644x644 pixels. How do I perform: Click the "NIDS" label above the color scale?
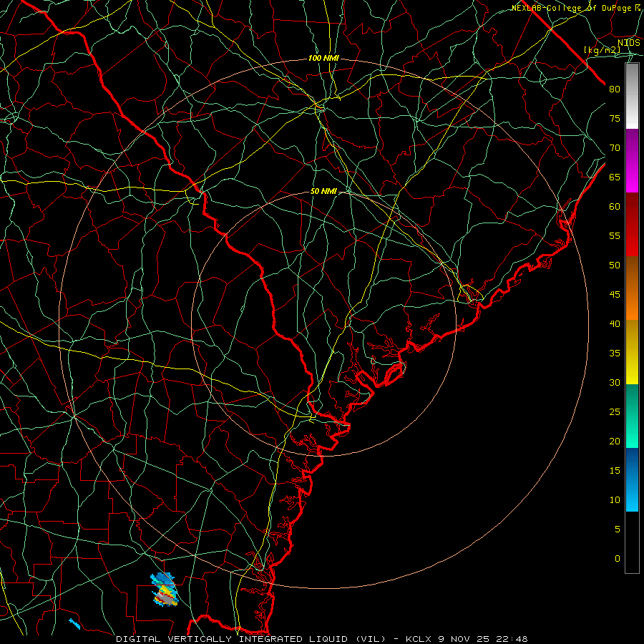[x=629, y=43]
